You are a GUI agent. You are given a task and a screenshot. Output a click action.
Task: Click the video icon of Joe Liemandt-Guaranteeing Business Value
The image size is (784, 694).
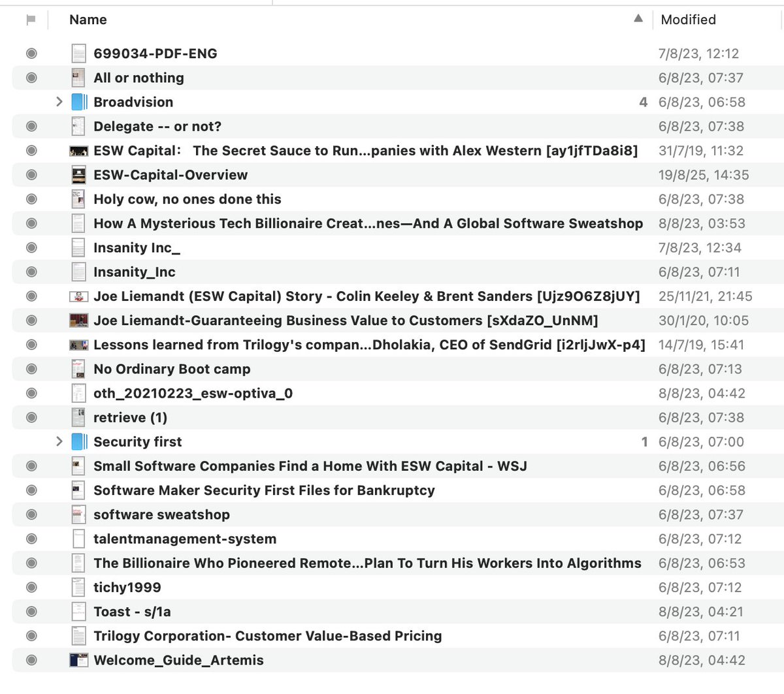click(x=78, y=321)
